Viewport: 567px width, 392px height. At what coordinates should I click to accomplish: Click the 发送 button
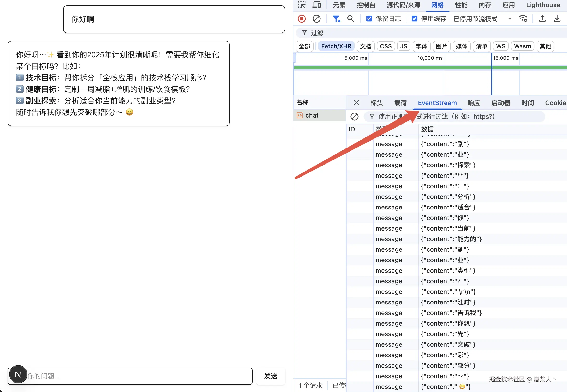(271, 376)
